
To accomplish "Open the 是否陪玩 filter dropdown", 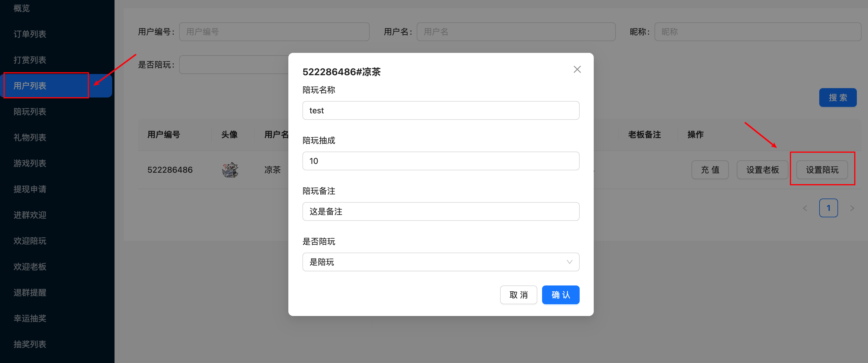I will point(236,64).
